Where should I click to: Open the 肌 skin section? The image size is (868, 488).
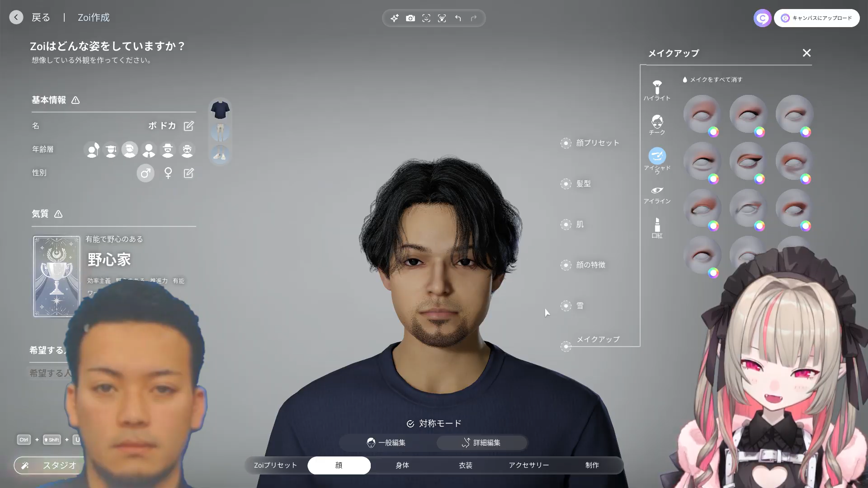pyautogui.click(x=572, y=225)
